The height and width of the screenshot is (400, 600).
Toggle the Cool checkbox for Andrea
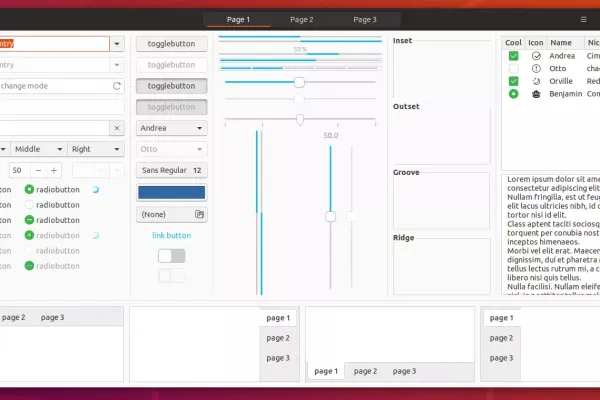point(514,56)
